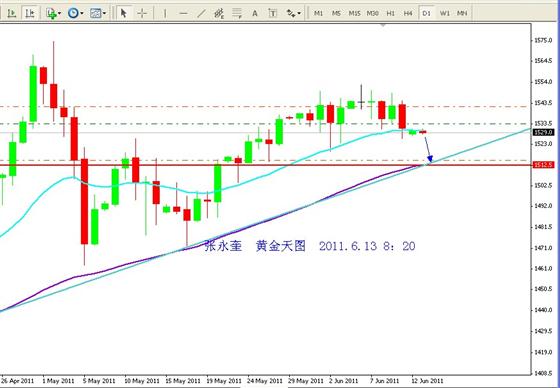Choose the equidistant channel tool
The height and width of the screenshot is (388, 560).
(x=219, y=14)
